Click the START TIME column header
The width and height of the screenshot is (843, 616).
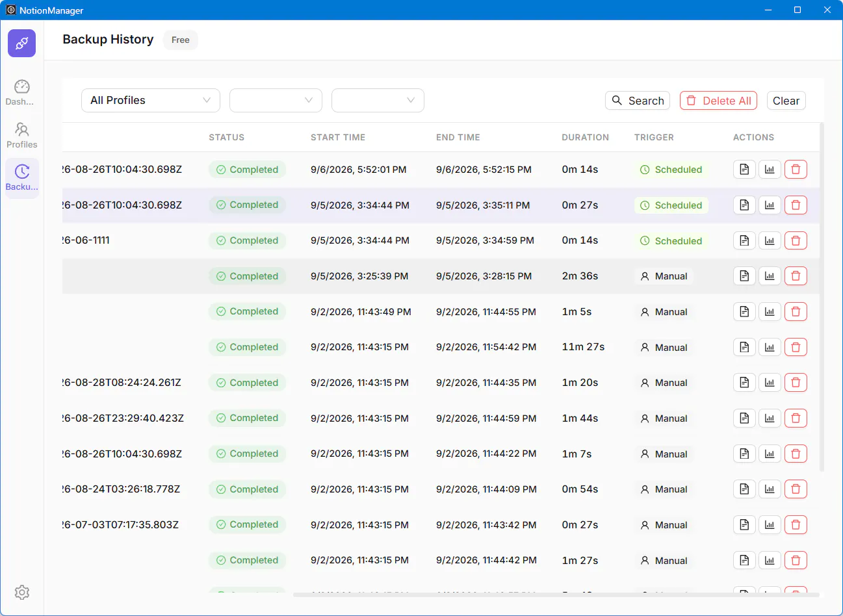tap(338, 137)
